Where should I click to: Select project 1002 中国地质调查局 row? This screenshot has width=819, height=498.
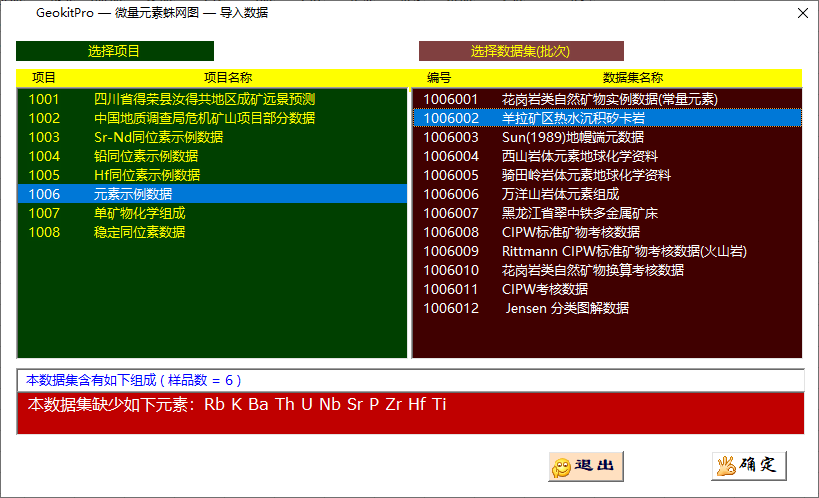204,118
